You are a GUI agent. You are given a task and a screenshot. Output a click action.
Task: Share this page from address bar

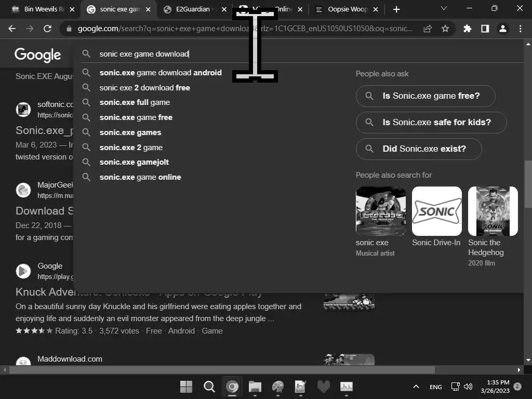click(428, 29)
